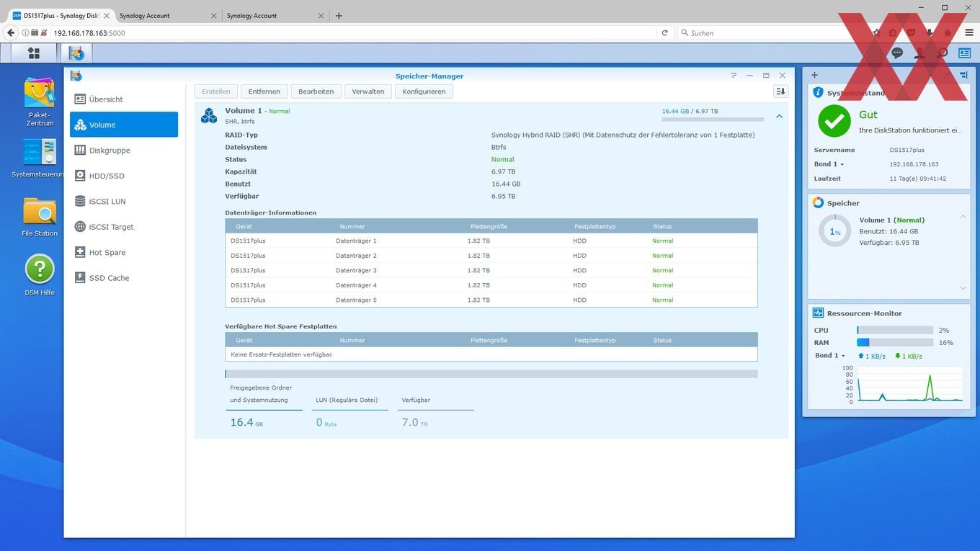Click the LUN (Reguläre Datei) label
Viewport: 980px width, 551px height.
347,400
